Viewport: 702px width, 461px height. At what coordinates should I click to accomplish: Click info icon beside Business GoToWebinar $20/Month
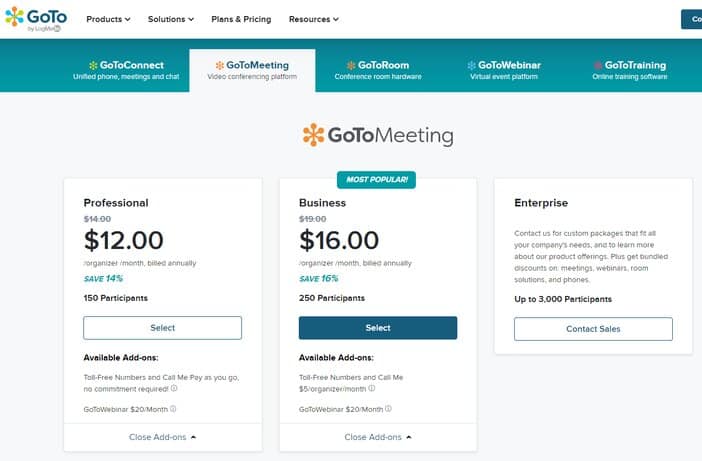389,409
